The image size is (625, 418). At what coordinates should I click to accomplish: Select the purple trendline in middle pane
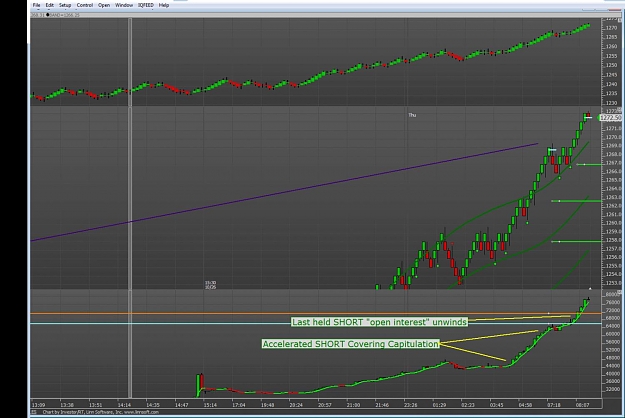point(285,192)
